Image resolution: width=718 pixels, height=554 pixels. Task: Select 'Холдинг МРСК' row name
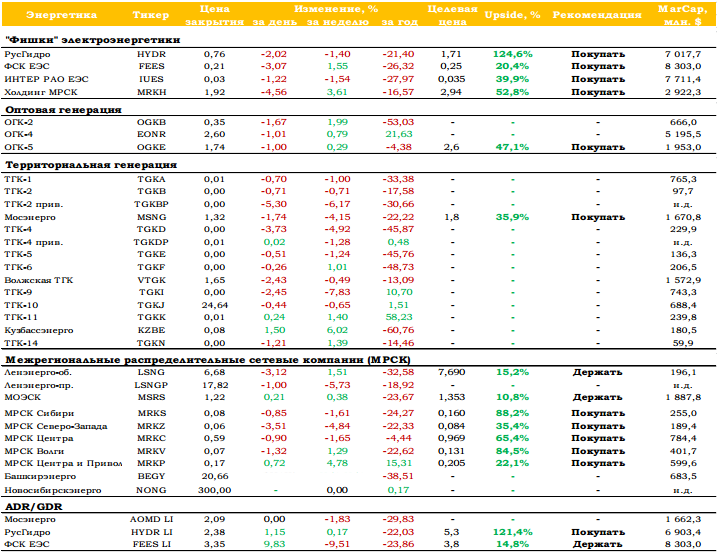coord(41,92)
